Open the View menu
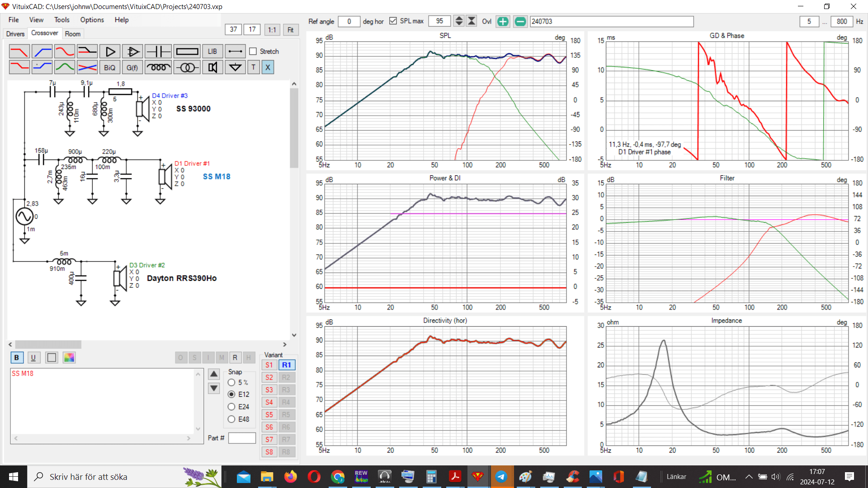 [36, 20]
